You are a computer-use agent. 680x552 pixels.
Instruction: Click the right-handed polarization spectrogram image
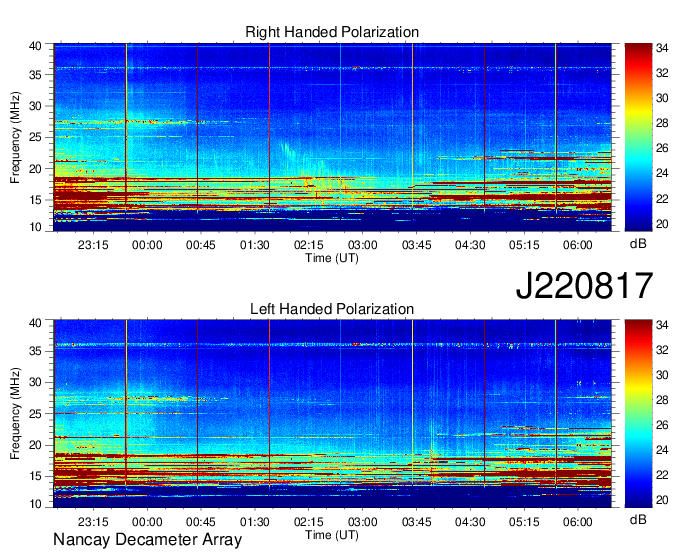click(x=332, y=137)
